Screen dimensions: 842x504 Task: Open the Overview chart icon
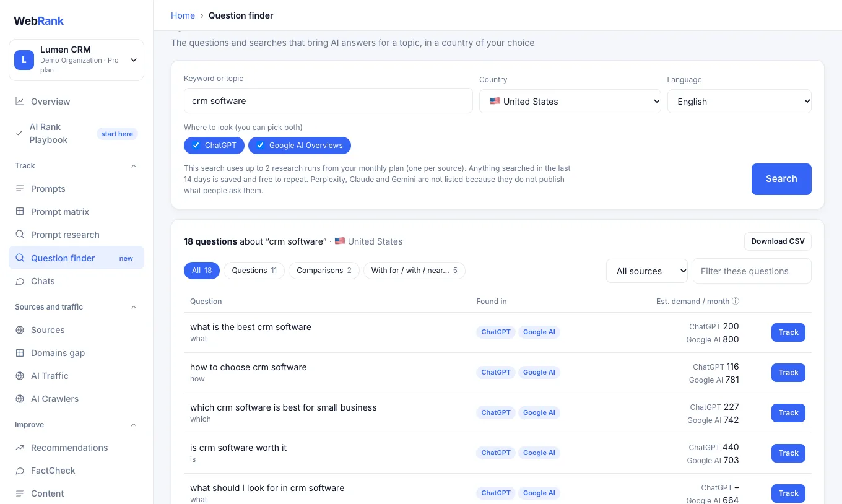tap(20, 102)
